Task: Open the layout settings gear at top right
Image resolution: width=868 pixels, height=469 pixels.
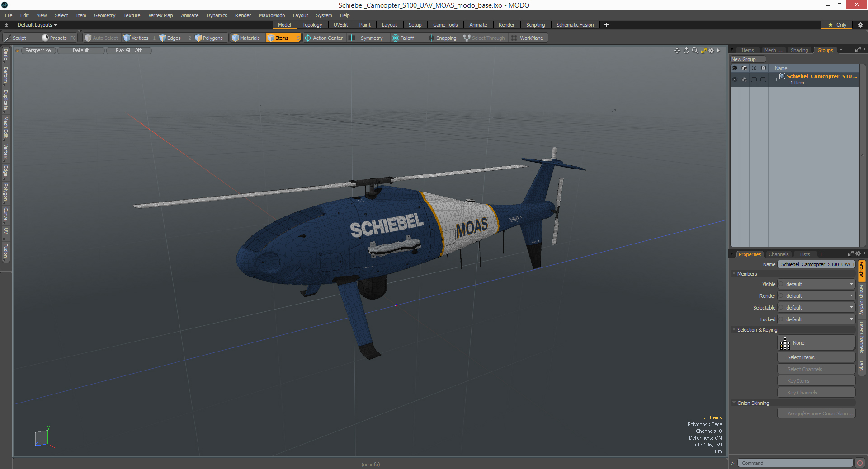Action: [x=860, y=25]
